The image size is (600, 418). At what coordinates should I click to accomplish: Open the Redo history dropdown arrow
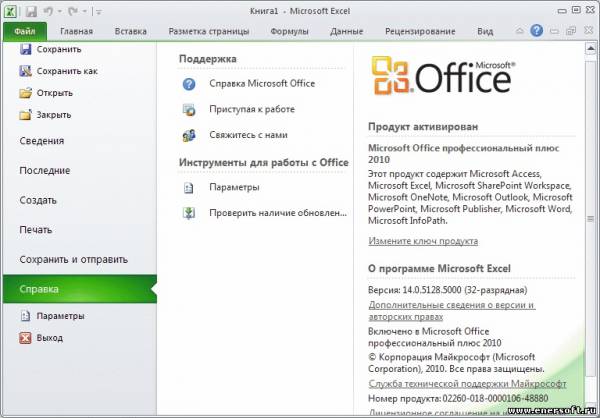[85, 12]
